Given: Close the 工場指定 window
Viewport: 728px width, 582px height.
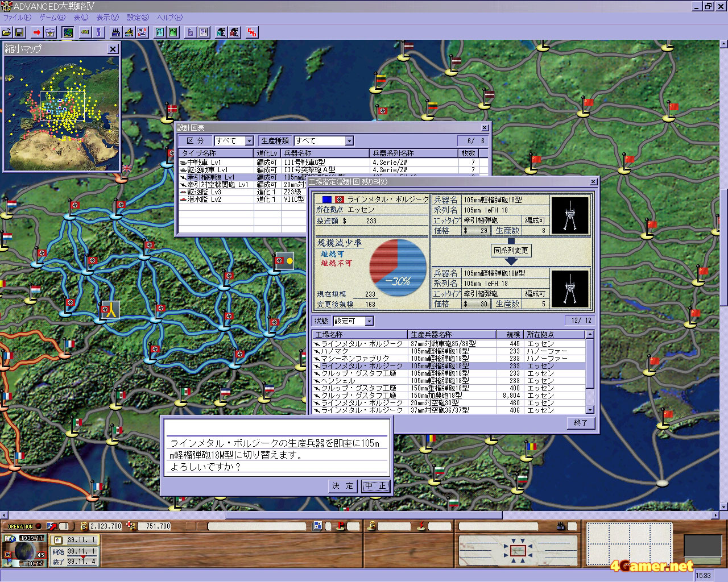Looking at the screenshot, I should [x=593, y=182].
